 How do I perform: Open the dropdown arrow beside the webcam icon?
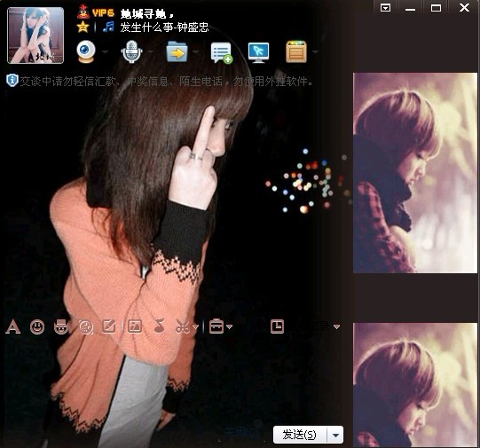(x=105, y=52)
